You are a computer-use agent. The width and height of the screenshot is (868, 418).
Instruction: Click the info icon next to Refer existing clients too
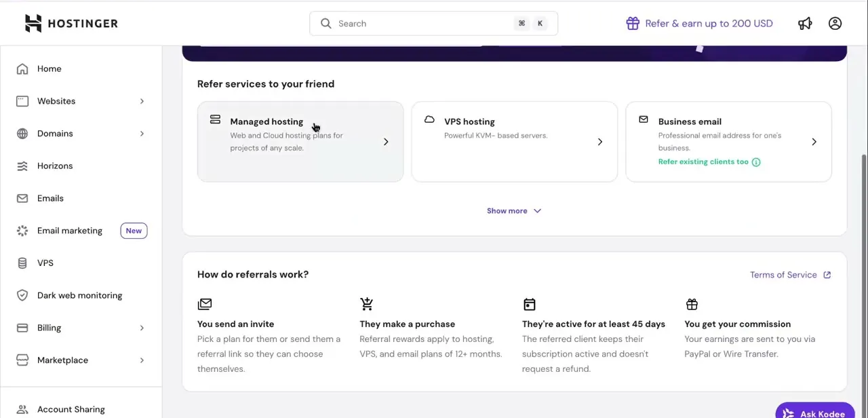coord(756,162)
